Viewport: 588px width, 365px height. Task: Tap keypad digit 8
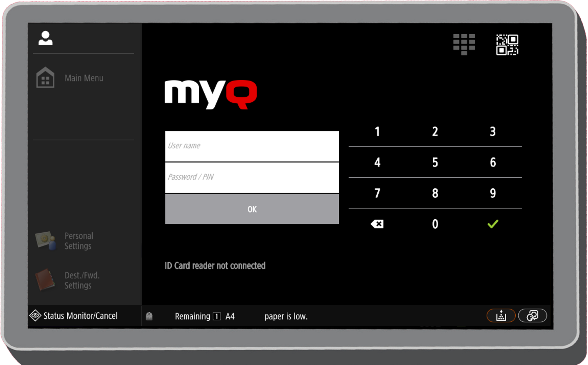point(435,193)
